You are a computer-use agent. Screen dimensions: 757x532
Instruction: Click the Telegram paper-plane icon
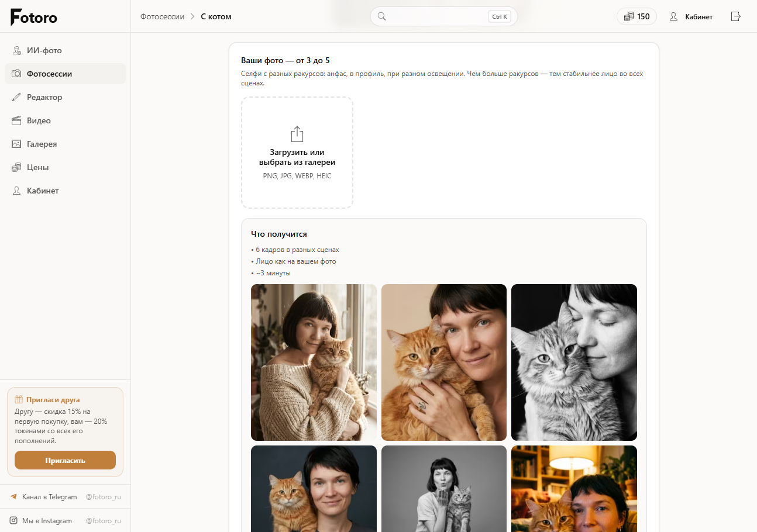click(13, 497)
